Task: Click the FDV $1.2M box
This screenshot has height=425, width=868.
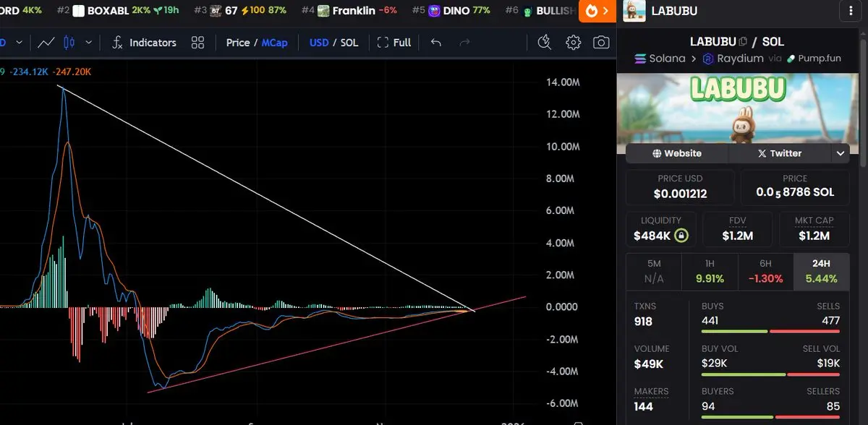Action: 738,229
